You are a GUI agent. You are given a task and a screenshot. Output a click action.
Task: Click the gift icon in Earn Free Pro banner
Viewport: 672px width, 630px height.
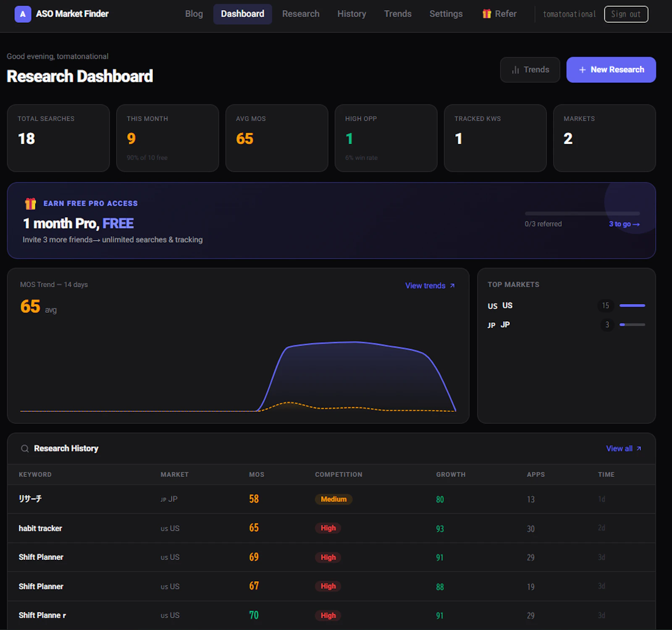(30, 204)
